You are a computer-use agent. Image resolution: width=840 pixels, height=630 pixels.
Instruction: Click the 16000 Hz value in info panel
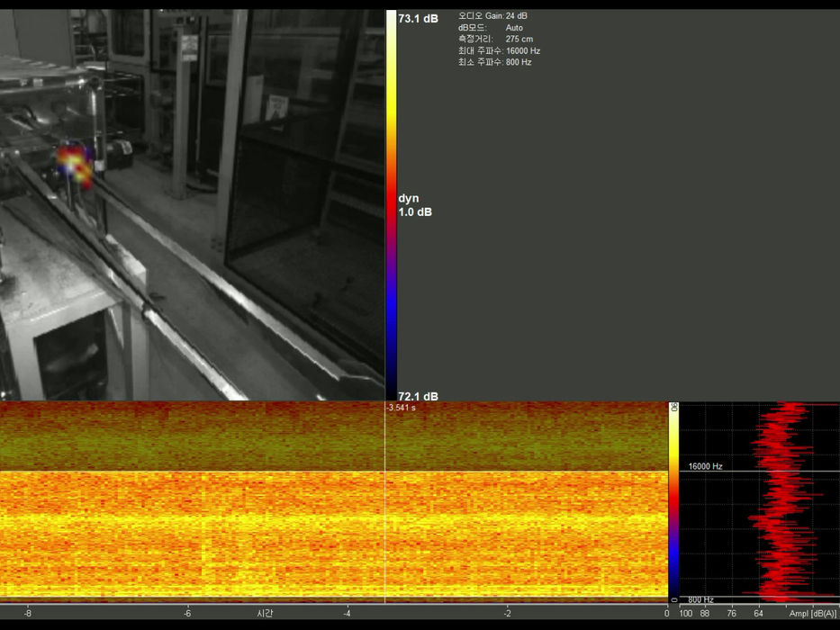pos(523,51)
